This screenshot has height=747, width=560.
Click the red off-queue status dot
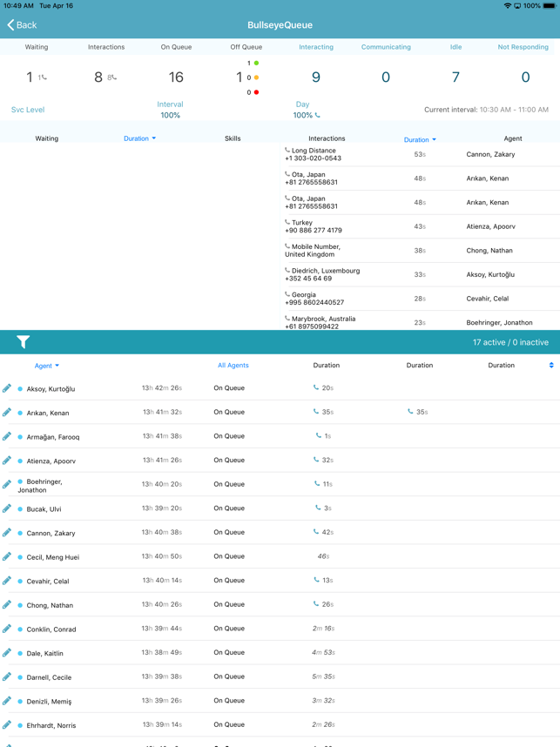pos(256,92)
